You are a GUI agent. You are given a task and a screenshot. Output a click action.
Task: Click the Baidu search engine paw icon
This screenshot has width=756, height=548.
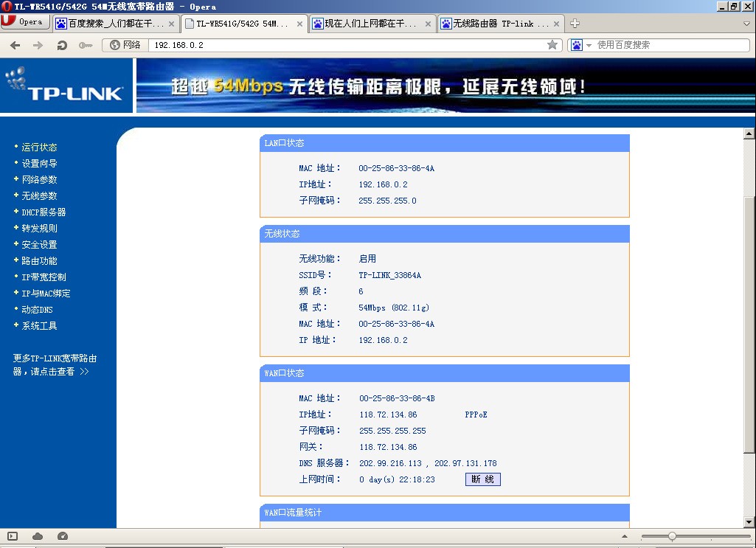(x=577, y=45)
